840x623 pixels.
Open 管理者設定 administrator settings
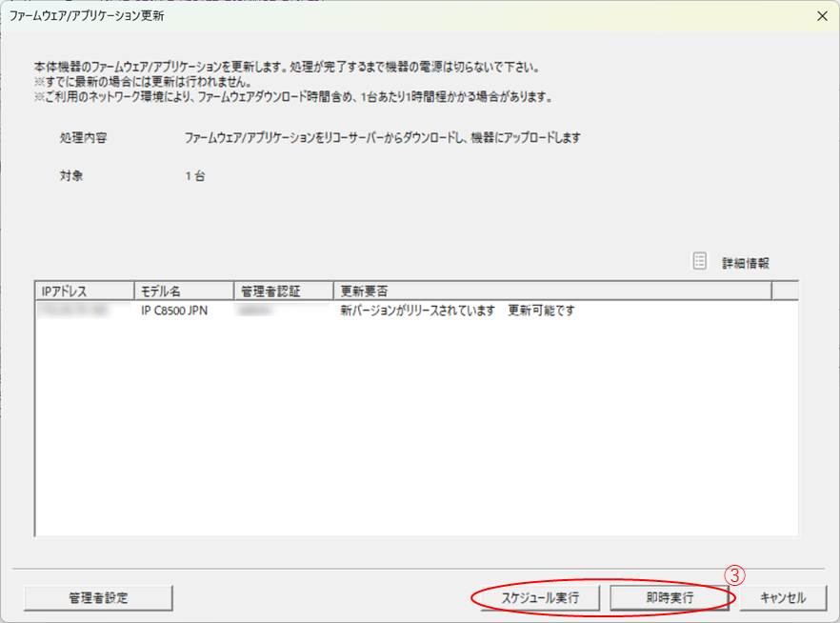point(98,597)
